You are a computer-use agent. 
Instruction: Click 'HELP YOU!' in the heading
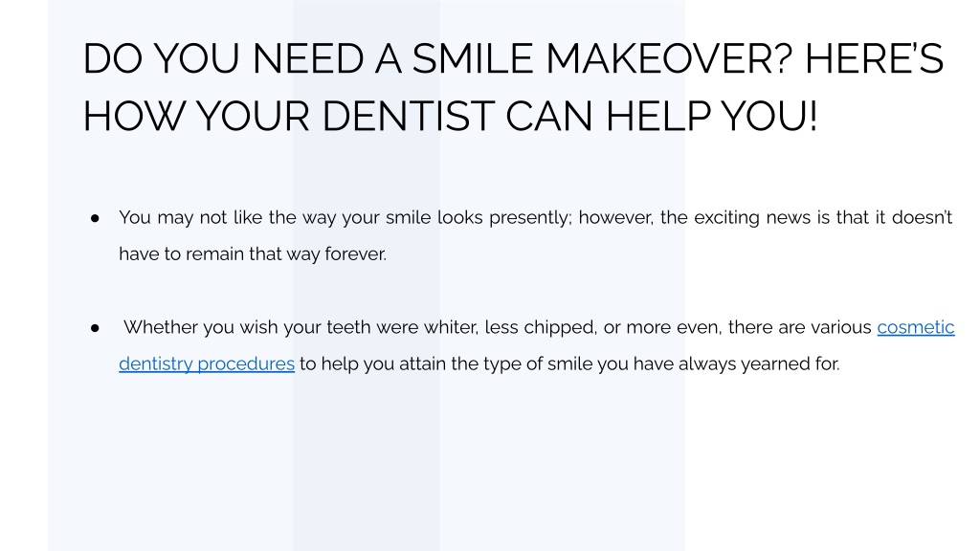(x=711, y=117)
